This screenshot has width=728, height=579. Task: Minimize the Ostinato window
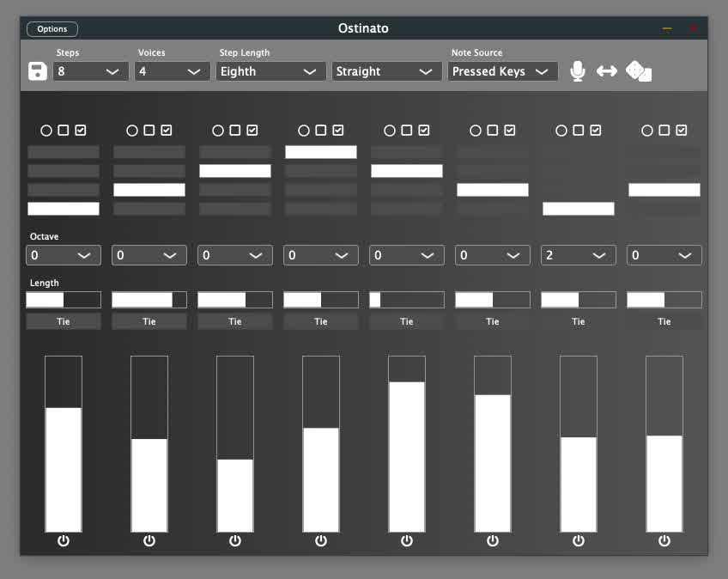pyautogui.click(x=667, y=29)
